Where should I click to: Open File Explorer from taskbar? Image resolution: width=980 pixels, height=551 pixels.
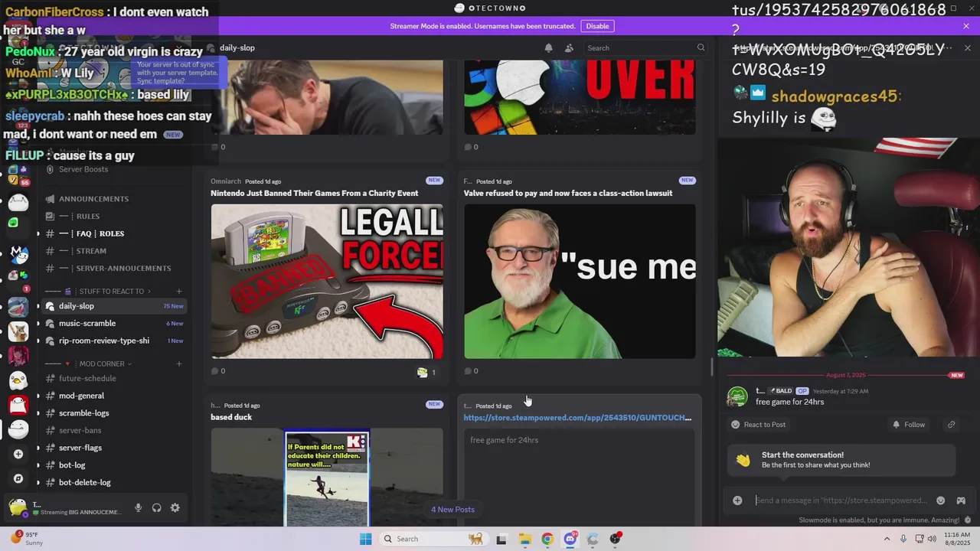[x=524, y=539]
